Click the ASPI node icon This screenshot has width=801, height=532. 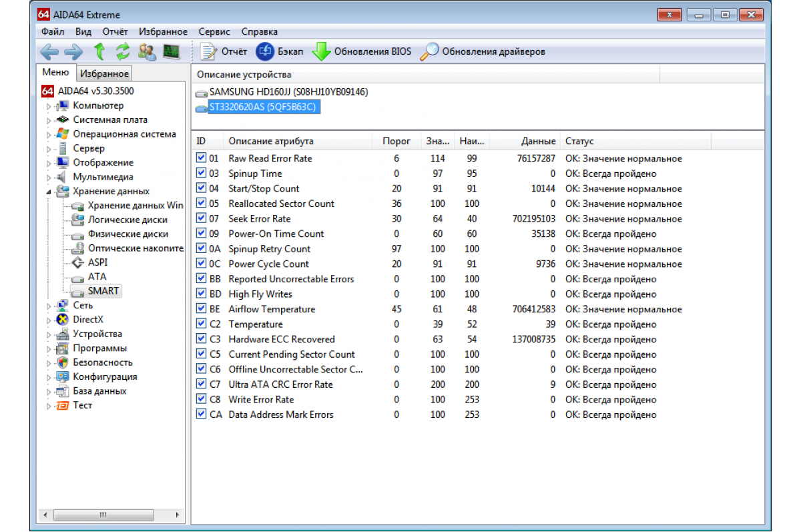[x=77, y=262]
